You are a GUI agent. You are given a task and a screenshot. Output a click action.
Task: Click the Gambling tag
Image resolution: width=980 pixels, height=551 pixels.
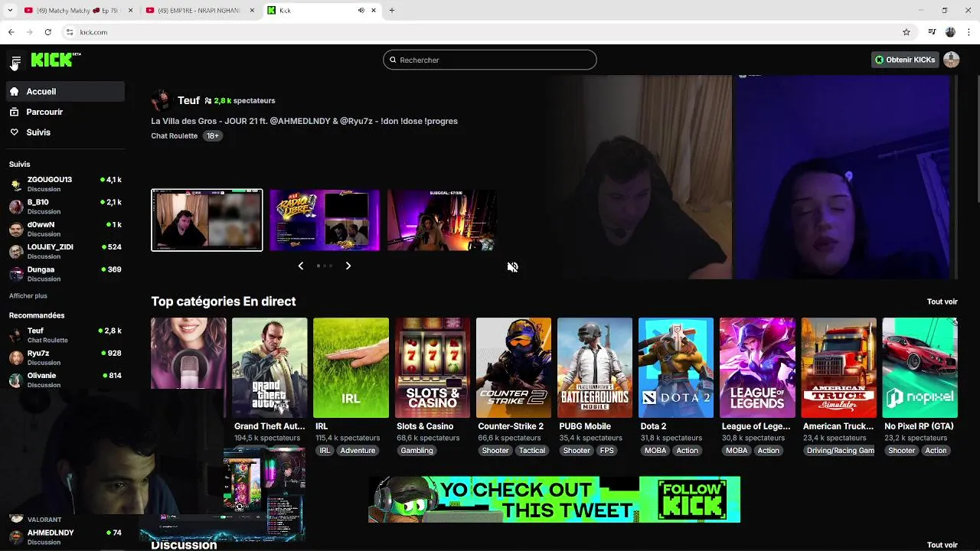point(416,451)
